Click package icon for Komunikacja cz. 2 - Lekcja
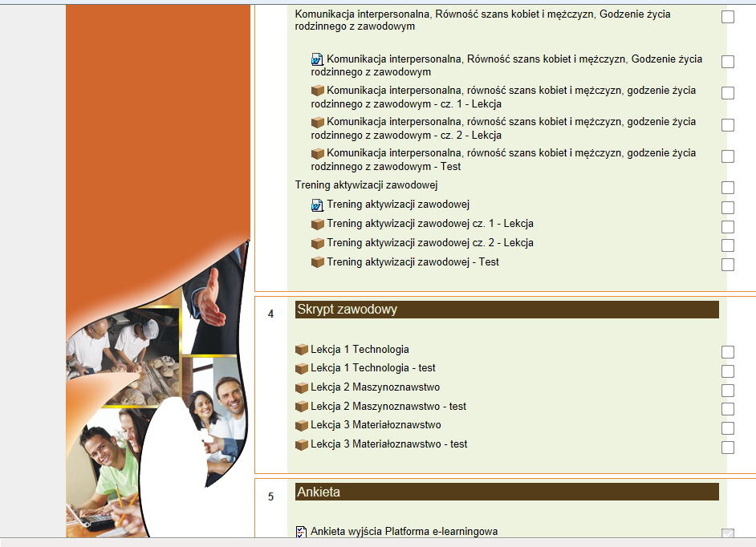 (317, 122)
